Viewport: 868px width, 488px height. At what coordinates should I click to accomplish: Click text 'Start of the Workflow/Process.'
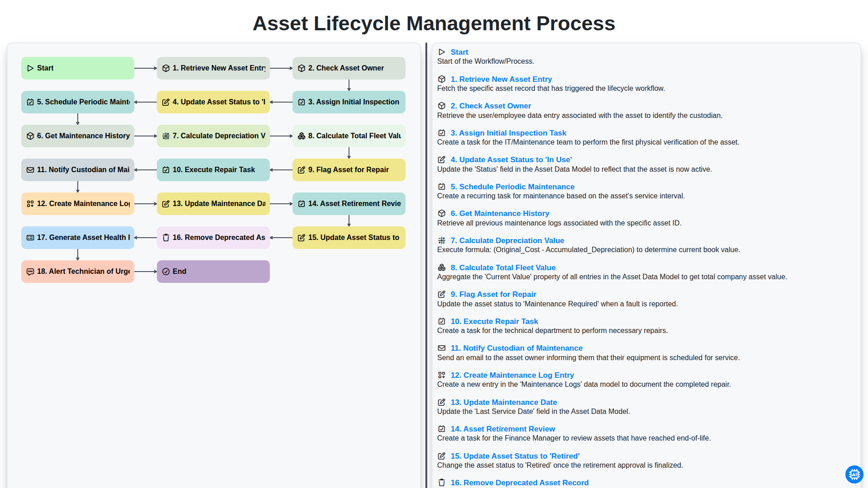[486, 61]
